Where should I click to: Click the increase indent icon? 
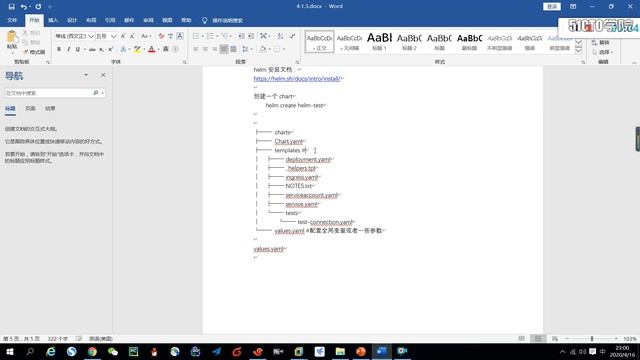point(251,36)
